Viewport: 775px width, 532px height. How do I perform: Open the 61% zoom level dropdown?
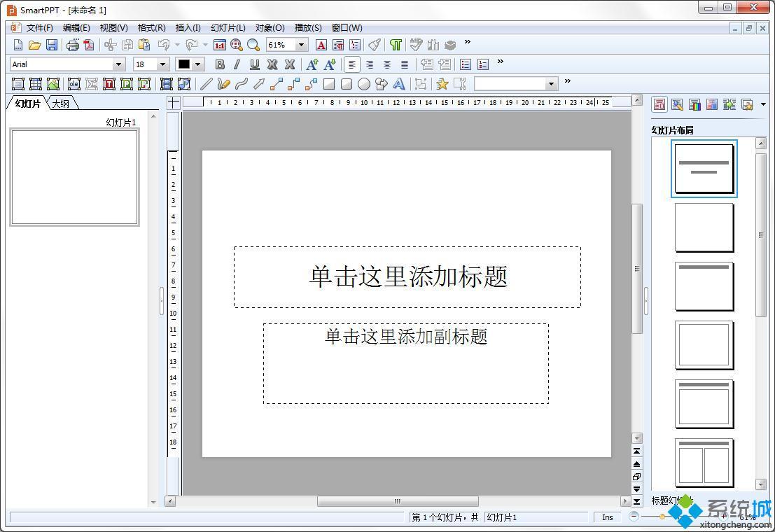(301, 45)
